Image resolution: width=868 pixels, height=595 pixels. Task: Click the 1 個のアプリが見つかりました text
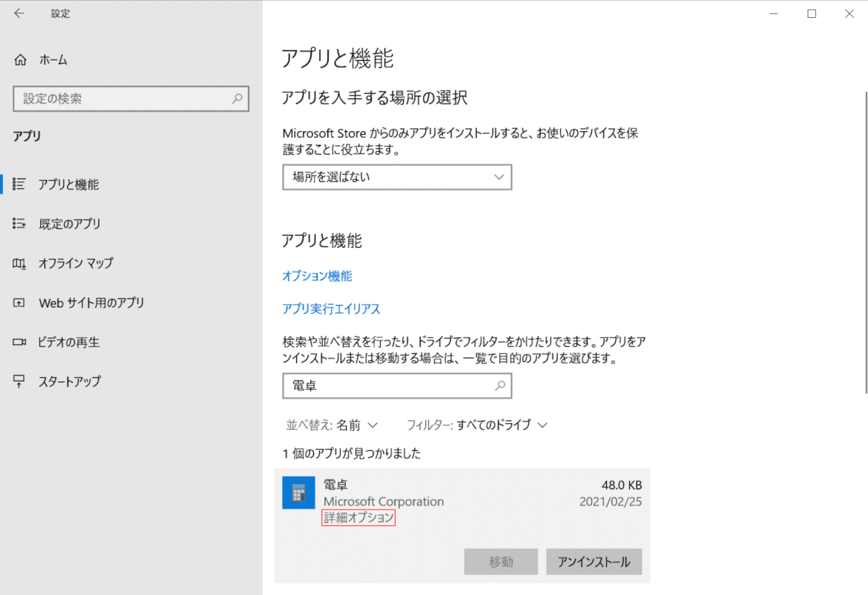pyautogui.click(x=352, y=454)
